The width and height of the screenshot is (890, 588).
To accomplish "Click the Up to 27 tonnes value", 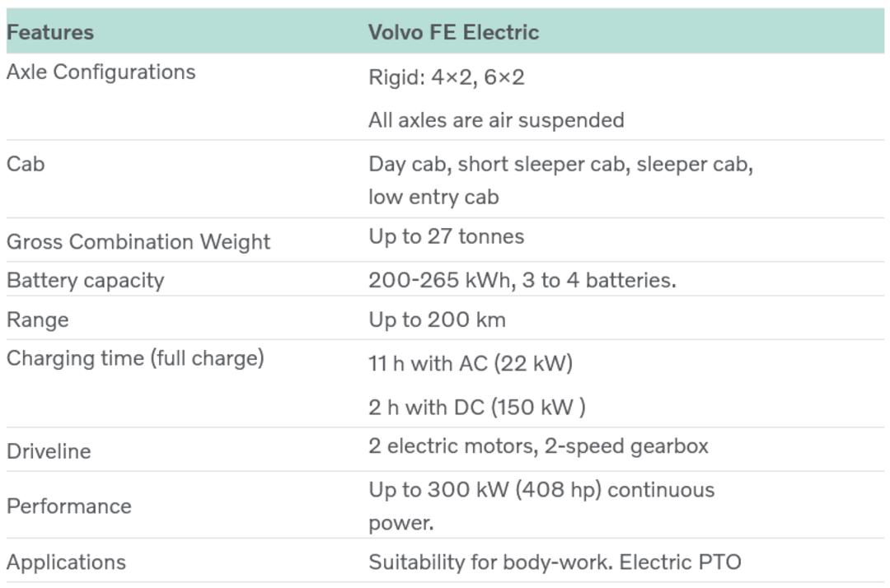I will (x=446, y=236).
